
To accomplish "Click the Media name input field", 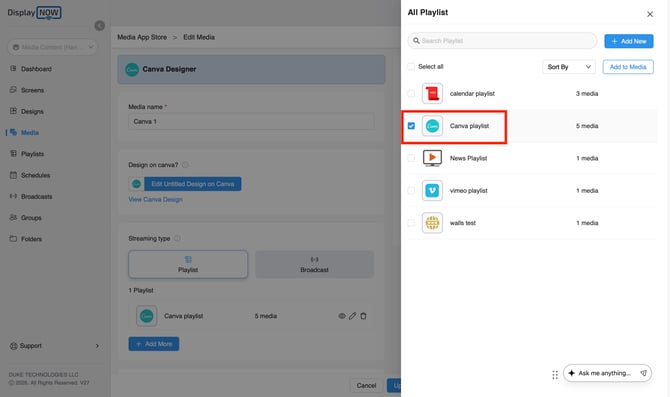I will coord(251,122).
